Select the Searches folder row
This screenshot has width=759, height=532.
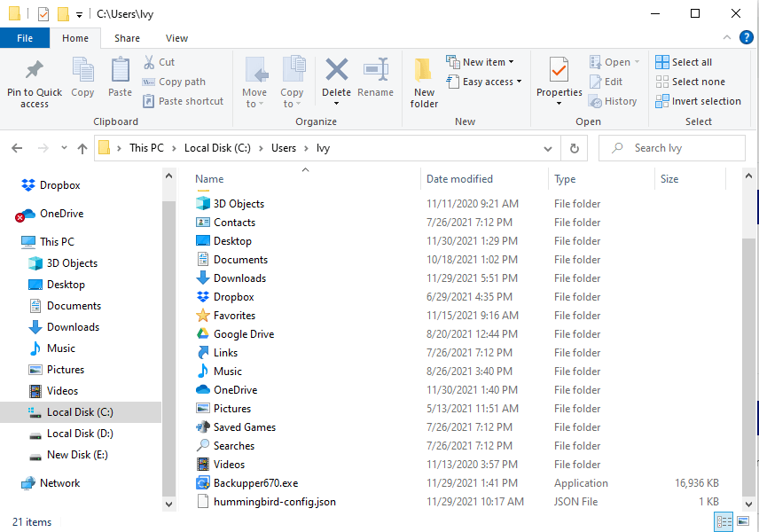(458, 445)
